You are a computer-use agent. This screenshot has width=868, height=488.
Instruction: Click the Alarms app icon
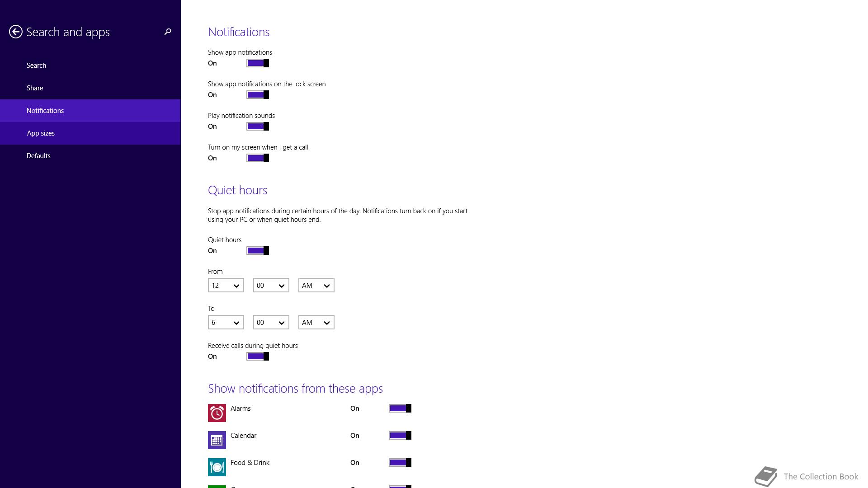point(217,413)
